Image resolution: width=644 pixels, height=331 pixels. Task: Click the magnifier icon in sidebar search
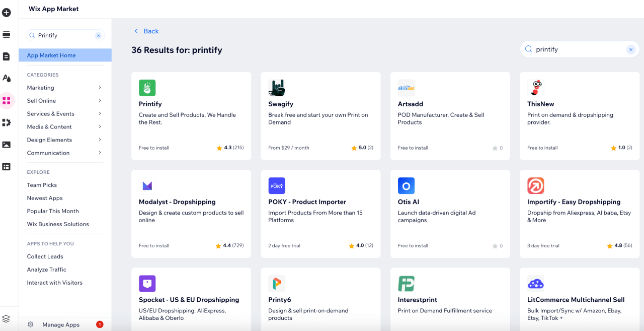click(x=32, y=35)
